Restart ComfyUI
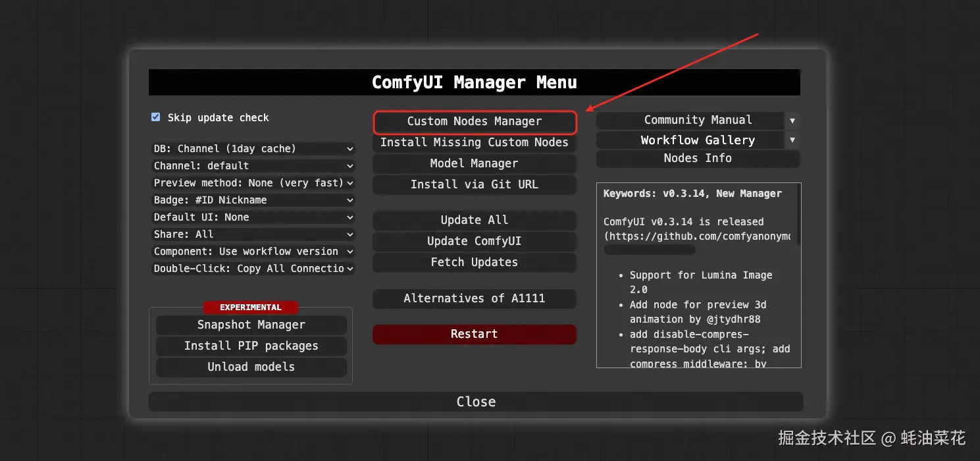The image size is (980, 461). pos(475,334)
